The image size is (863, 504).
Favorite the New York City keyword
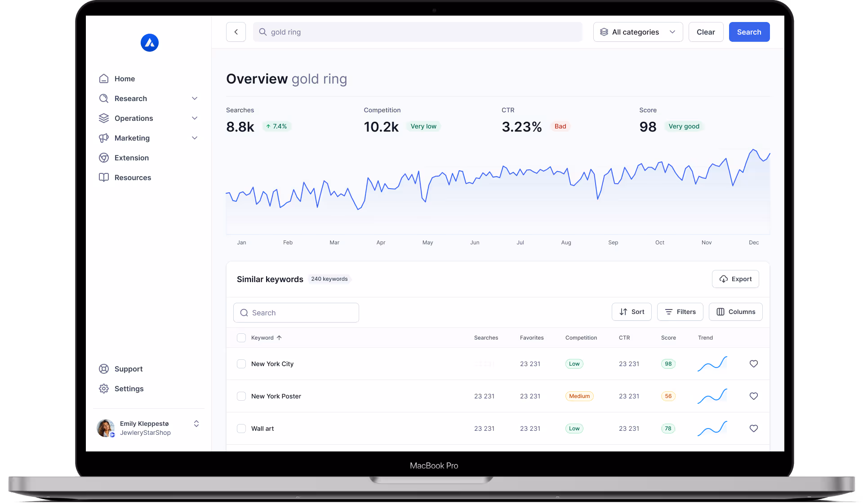pyautogui.click(x=754, y=364)
